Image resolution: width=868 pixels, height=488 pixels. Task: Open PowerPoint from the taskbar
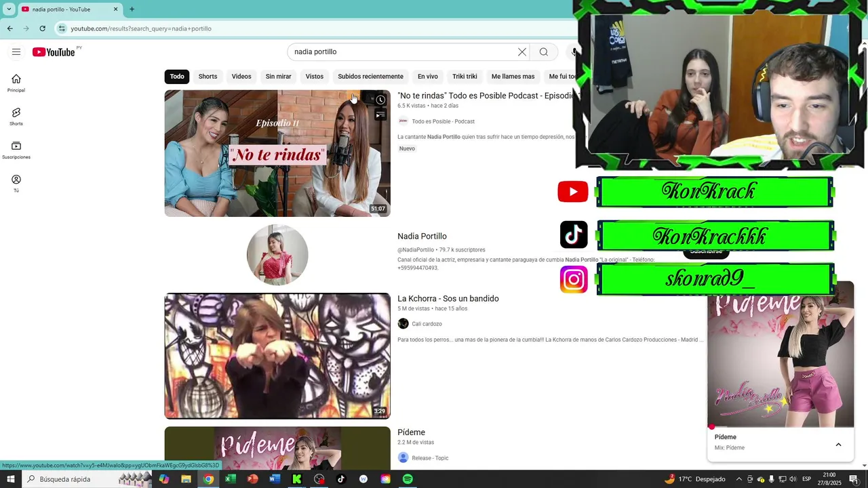click(252, 479)
